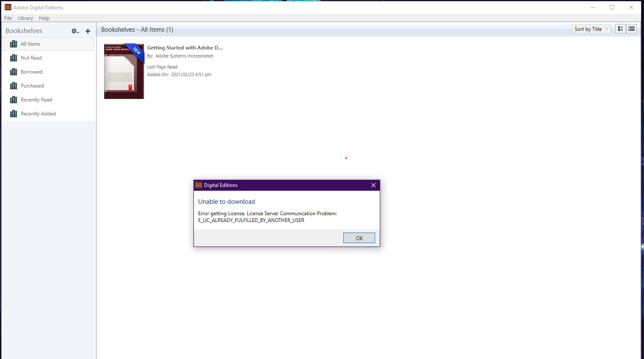
Task: Open bookshelf options gear menu
Action: (75, 31)
